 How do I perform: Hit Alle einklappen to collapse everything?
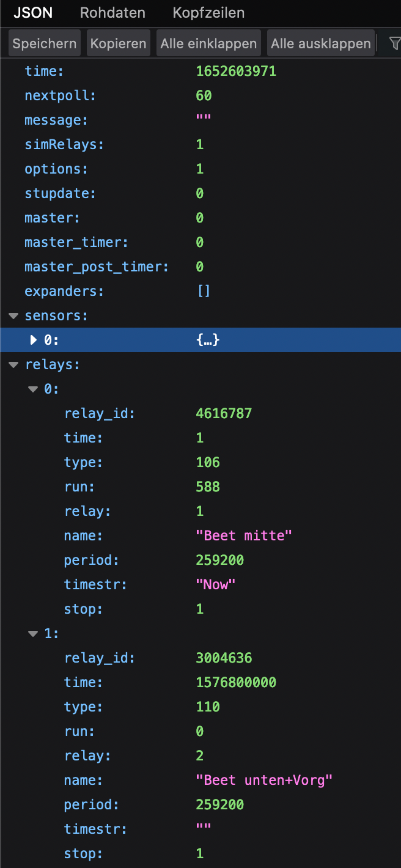[x=208, y=43]
